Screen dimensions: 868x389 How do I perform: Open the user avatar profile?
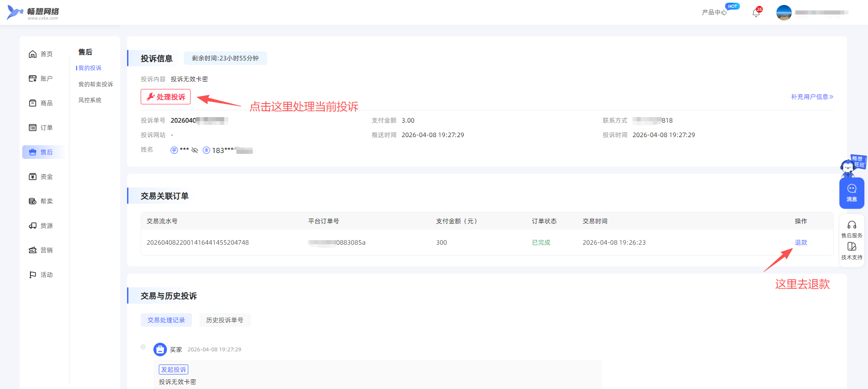tap(784, 13)
